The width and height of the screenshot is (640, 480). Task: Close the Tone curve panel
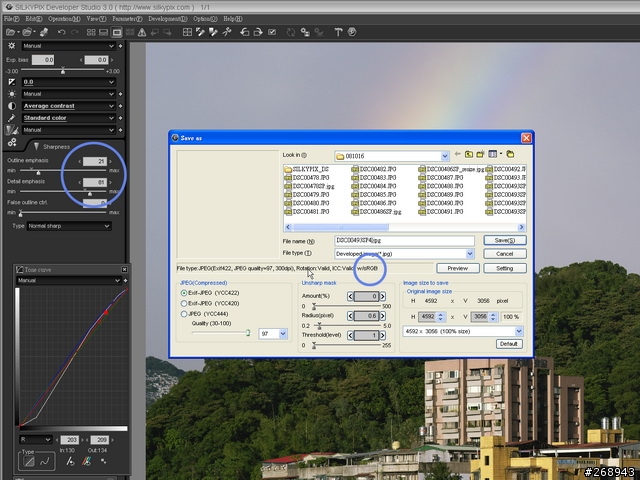124,269
